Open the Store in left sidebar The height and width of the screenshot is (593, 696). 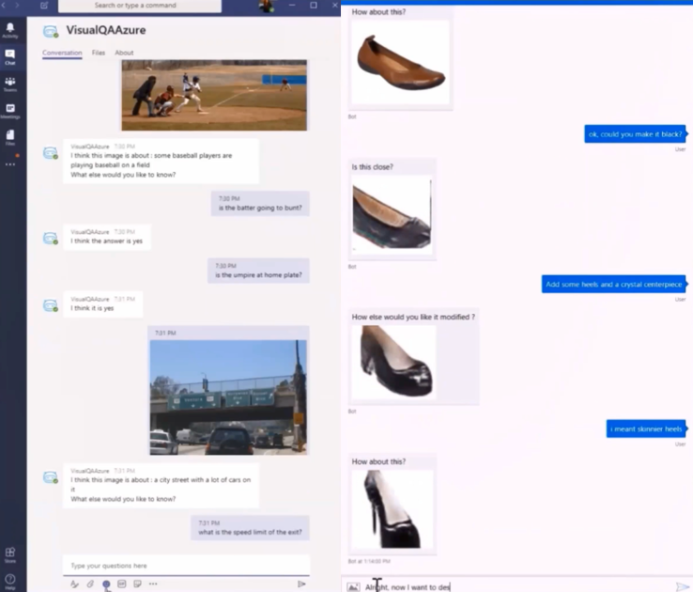(10, 553)
